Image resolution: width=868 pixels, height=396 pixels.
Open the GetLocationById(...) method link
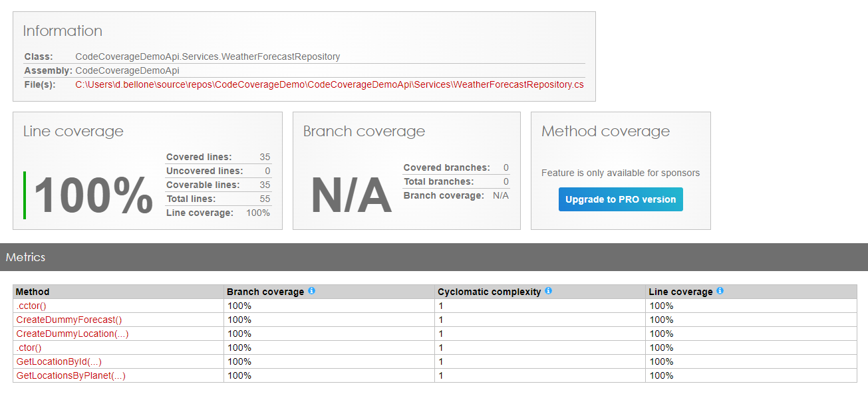[59, 361]
